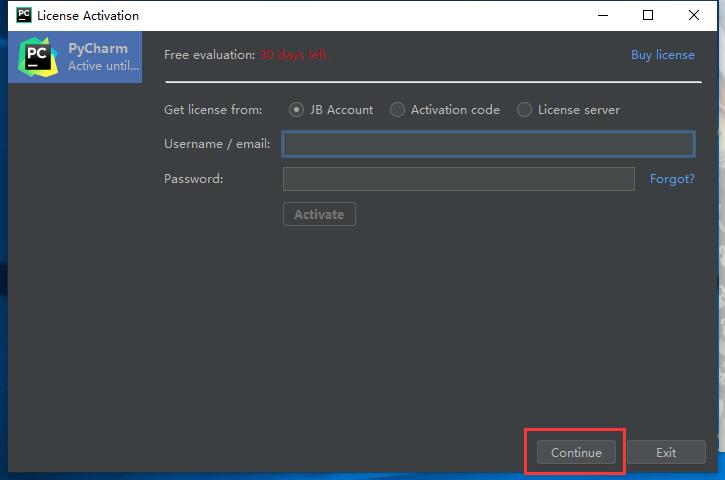The image size is (725, 480).
Task: Click the PyCharm PC logo in sidebar
Action: pos(38,57)
